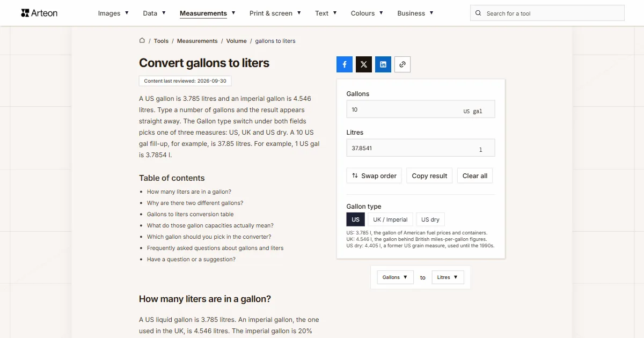Image resolution: width=644 pixels, height=338 pixels.
Task: Jump to 'Have a question or a suggestion?'
Action: [191, 259]
